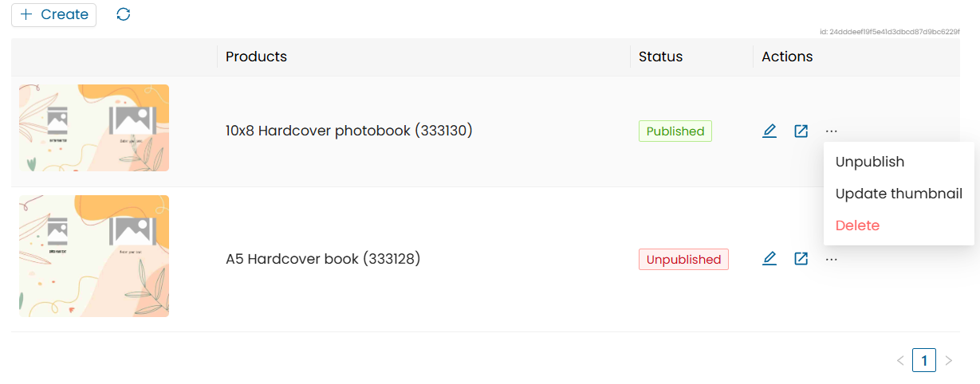
Task: Go to the next page arrow
Action: click(948, 361)
